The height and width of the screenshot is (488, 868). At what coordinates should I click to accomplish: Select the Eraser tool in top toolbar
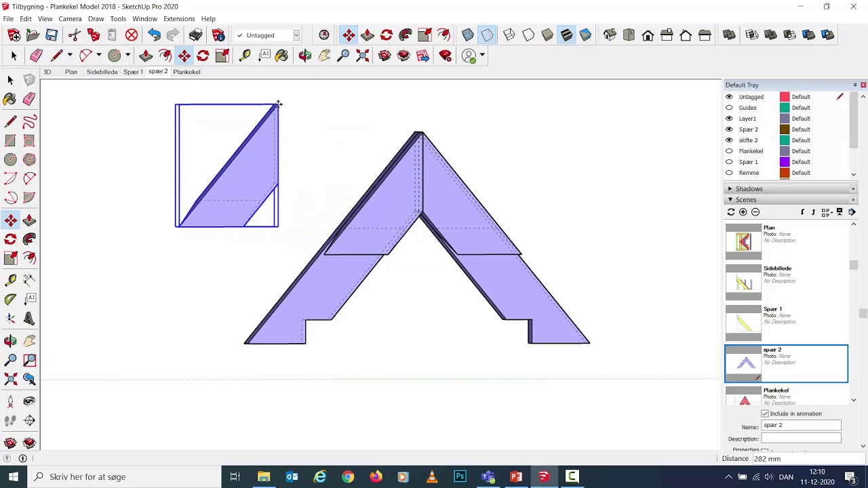click(x=36, y=56)
